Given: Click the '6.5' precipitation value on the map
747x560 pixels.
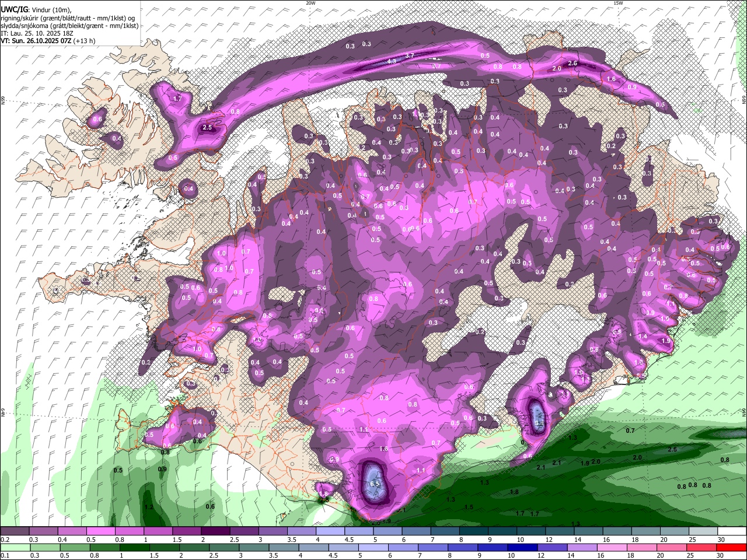Looking at the screenshot, I should click(x=375, y=484).
